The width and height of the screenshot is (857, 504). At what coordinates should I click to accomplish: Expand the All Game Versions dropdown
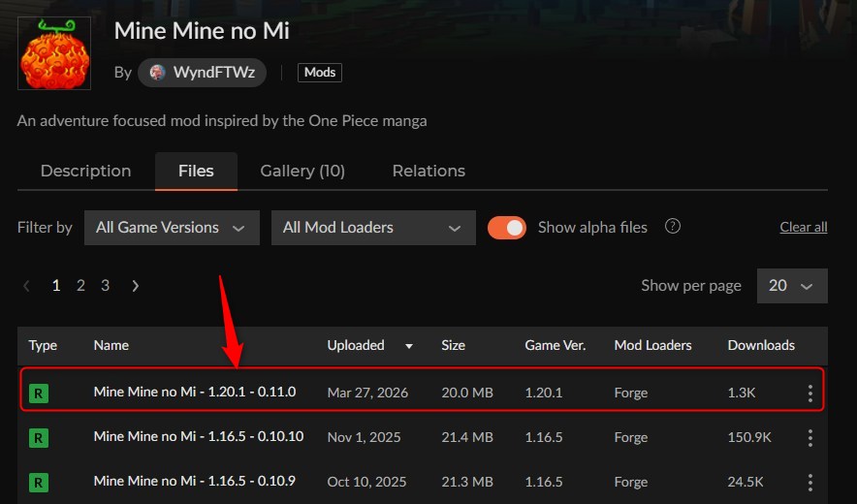pos(172,228)
